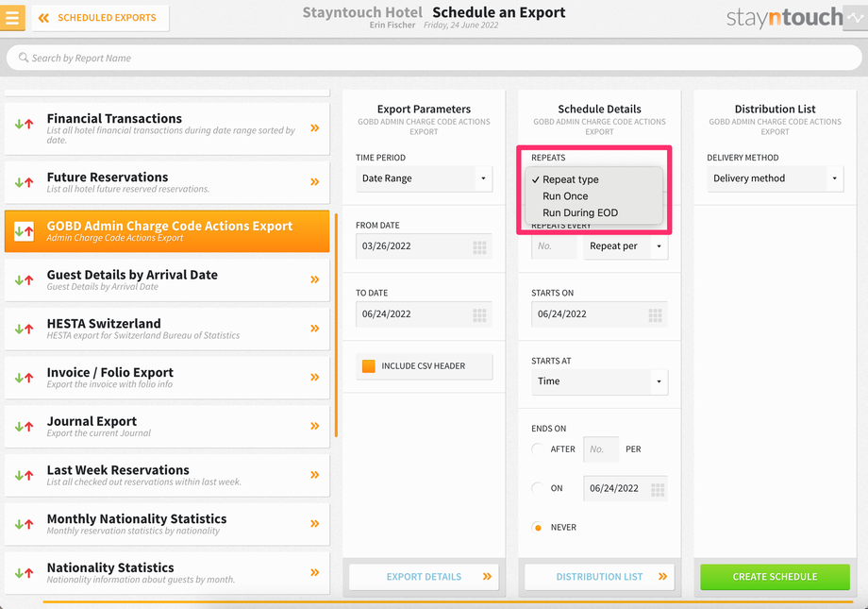Click Financial Transactions export arrows icon
The image size is (868, 609).
[24, 124]
